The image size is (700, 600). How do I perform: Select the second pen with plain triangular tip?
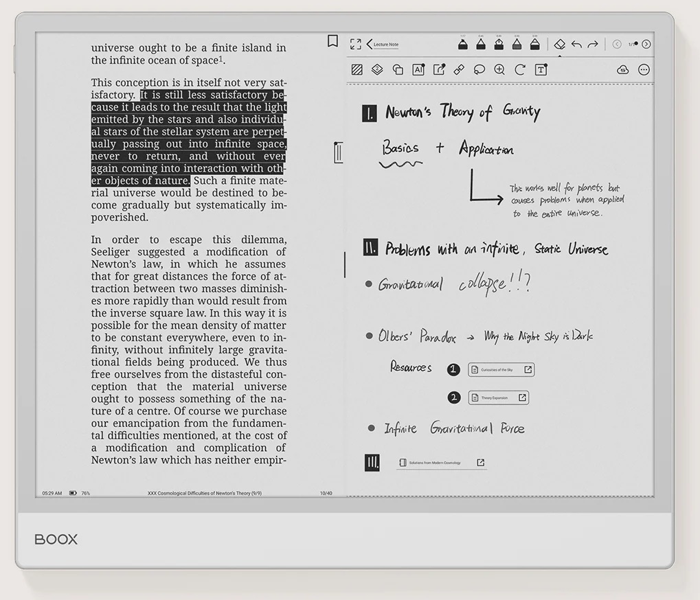481,44
